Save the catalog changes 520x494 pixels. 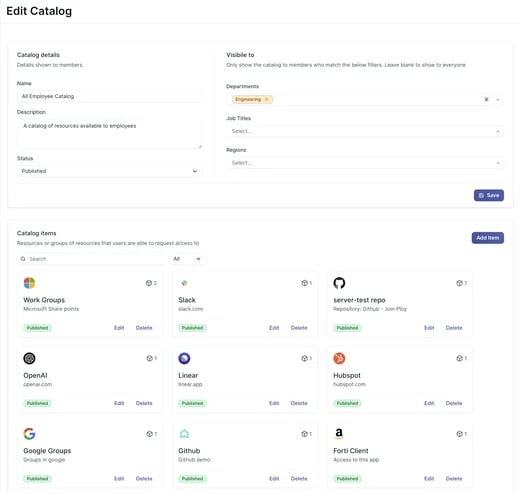click(x=489, y=195)
